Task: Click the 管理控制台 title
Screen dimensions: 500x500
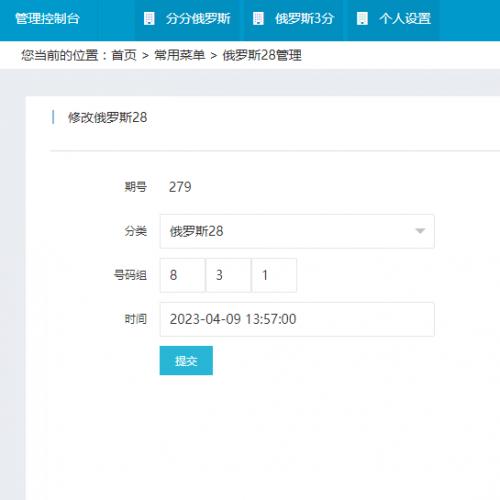Action: pyautogui.click(x=47, y=19)
